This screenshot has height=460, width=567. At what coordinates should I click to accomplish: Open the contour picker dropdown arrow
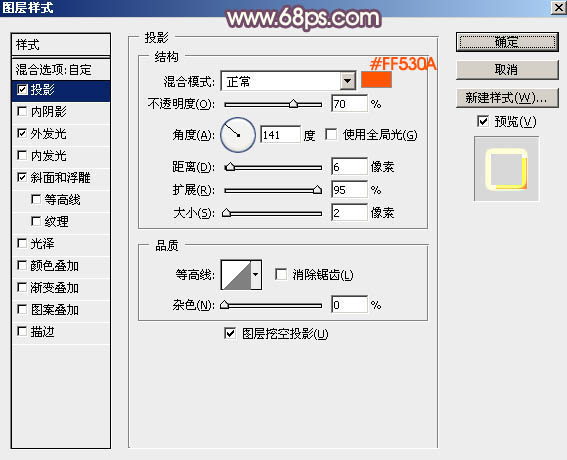tap(256, 274)
